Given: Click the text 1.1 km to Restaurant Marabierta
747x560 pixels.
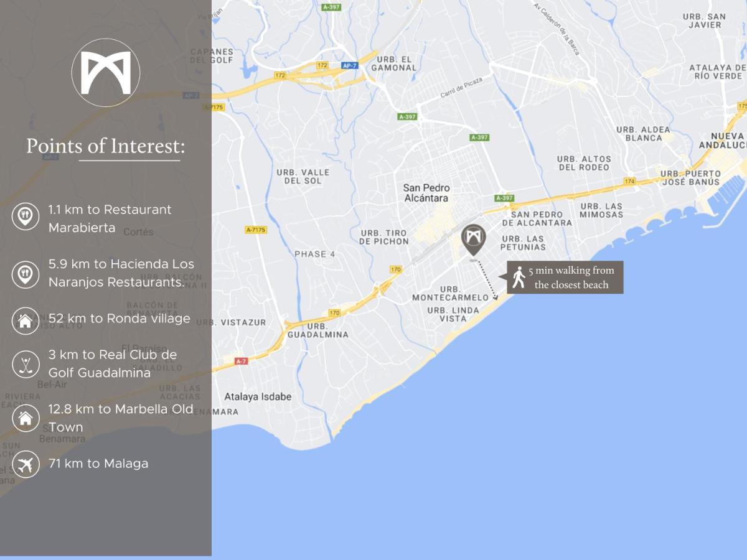Looking at the screenshot, I should 110,218.
